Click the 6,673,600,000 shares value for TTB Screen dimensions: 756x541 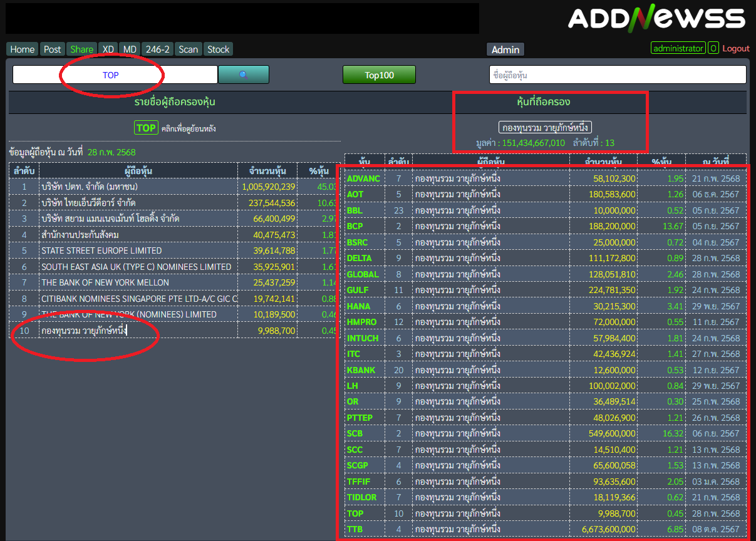tap(608, 529)
